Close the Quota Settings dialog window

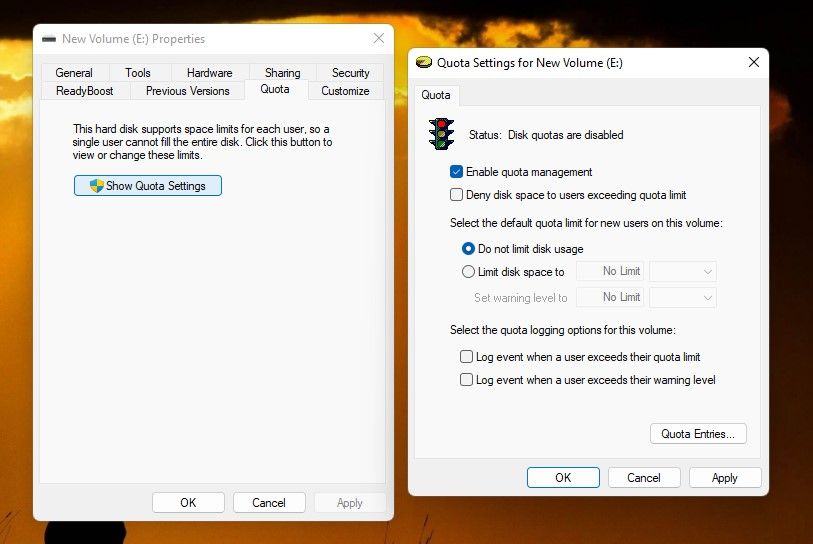click(753, 62)
